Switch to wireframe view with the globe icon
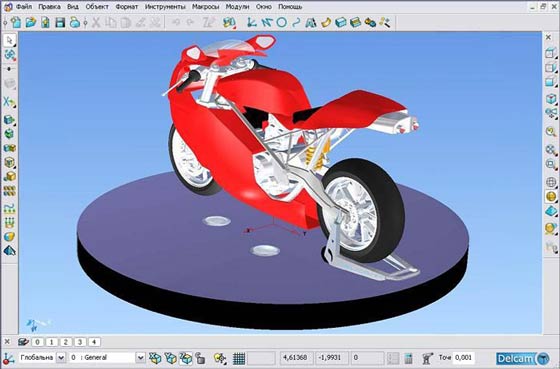Viewport: 560px width, 369px height. pos(551,182)
